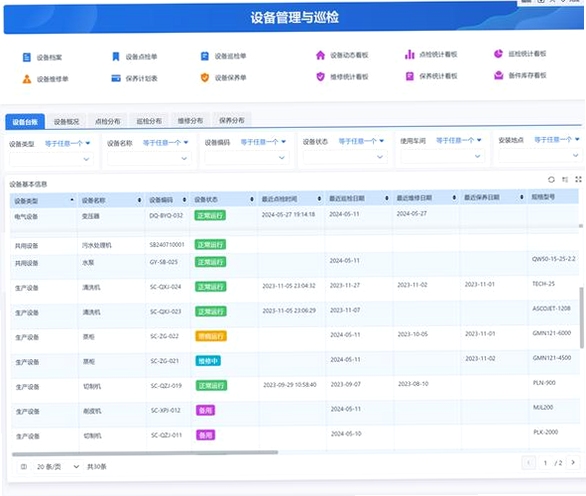Image resolution: width=586 pixels, height=496 pixels.
Task: Go to next page arrow
Action: pyautogui.click(x=573, y=462)
